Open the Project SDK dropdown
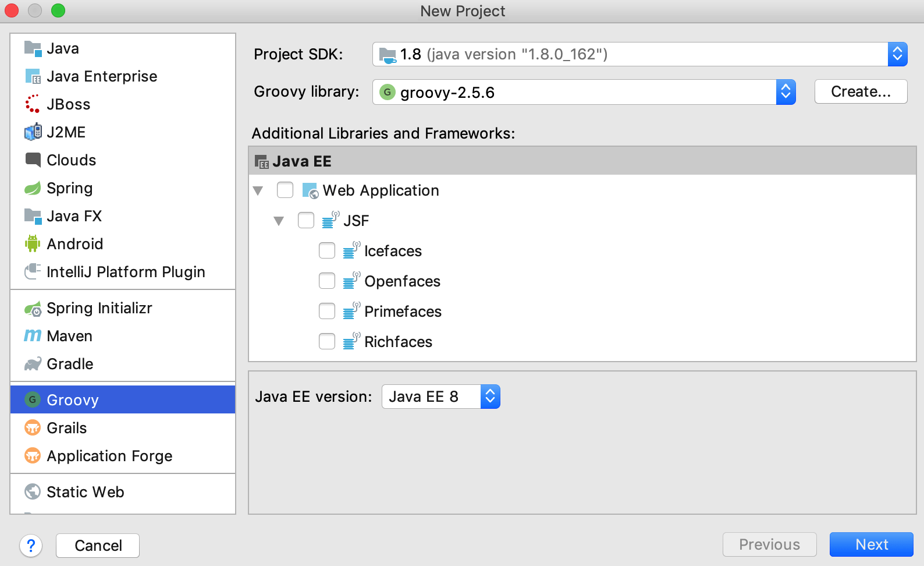 point(898,54)
